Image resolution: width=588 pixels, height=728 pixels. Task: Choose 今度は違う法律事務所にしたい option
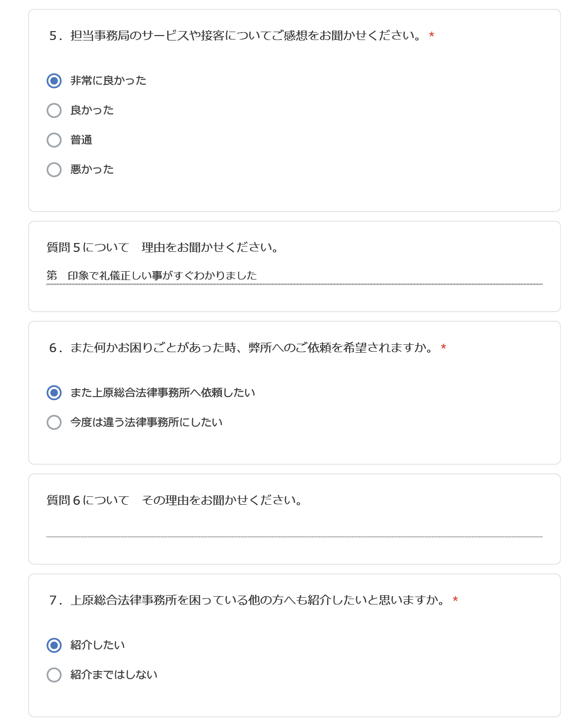point(54,422)
